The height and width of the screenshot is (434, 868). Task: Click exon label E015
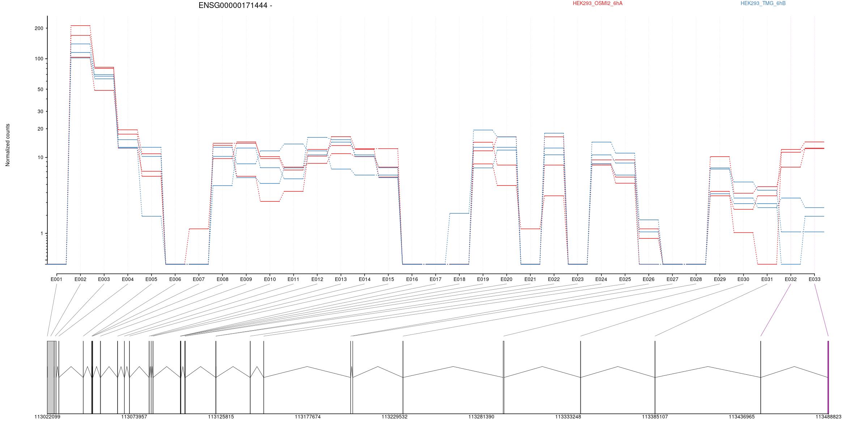pyautogui.click(x=388, y=279)
